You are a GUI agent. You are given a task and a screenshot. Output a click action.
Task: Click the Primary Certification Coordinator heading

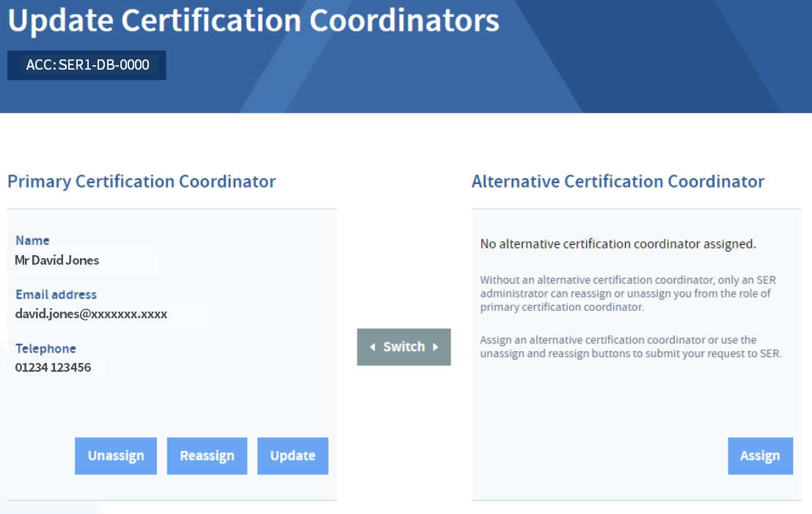(142, 181)
